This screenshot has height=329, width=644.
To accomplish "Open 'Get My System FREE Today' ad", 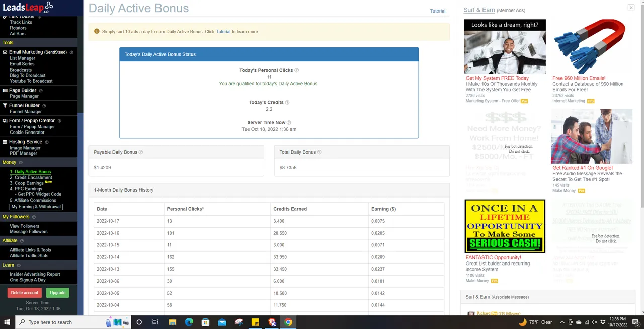I will [497, 78].
